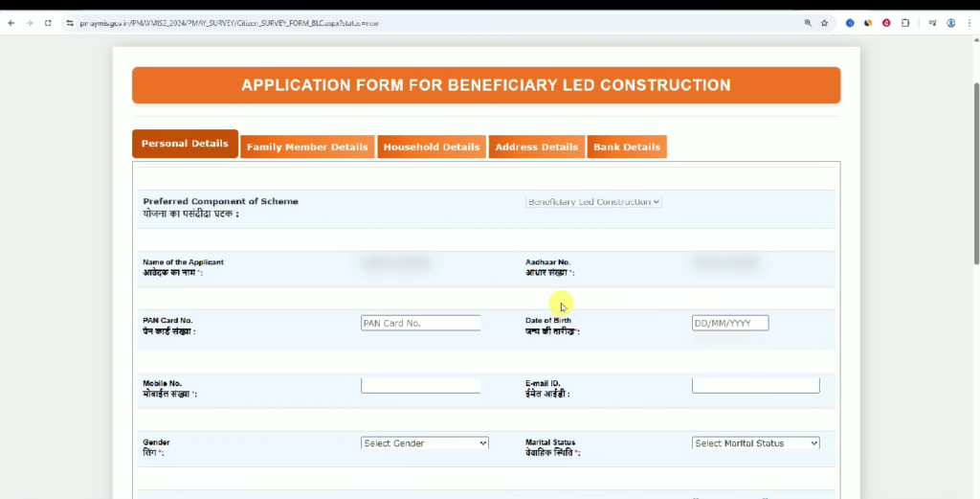Click the Date of Birth DD/MM/YYYY field
Image resolution: width=980 pixels, height=499 pixels.
(x=730, y=324)
